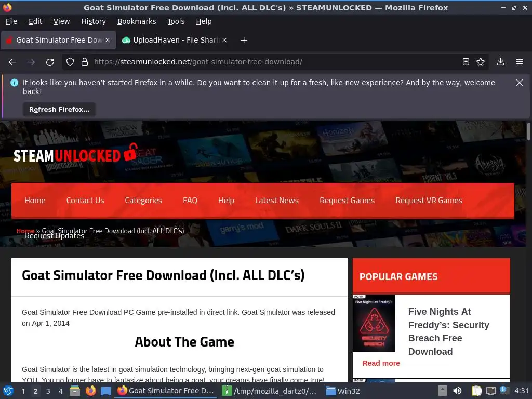
Task: Open the Tools menu
Action: (x=176, y=21)
